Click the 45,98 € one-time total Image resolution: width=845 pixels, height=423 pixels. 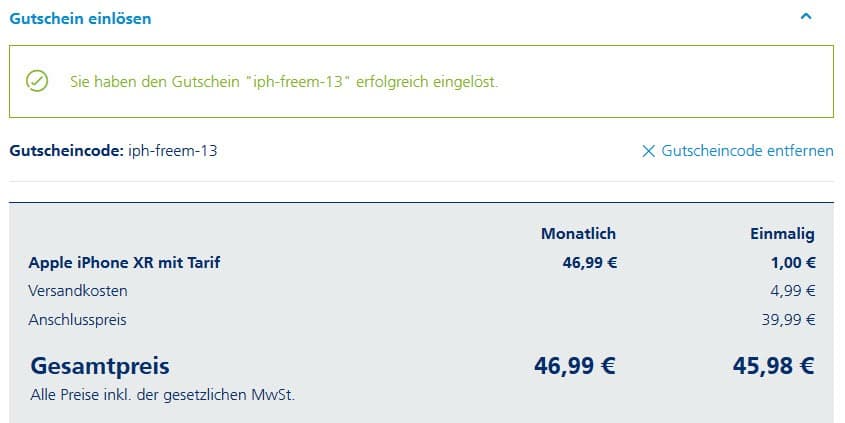[x=773, y=366]
